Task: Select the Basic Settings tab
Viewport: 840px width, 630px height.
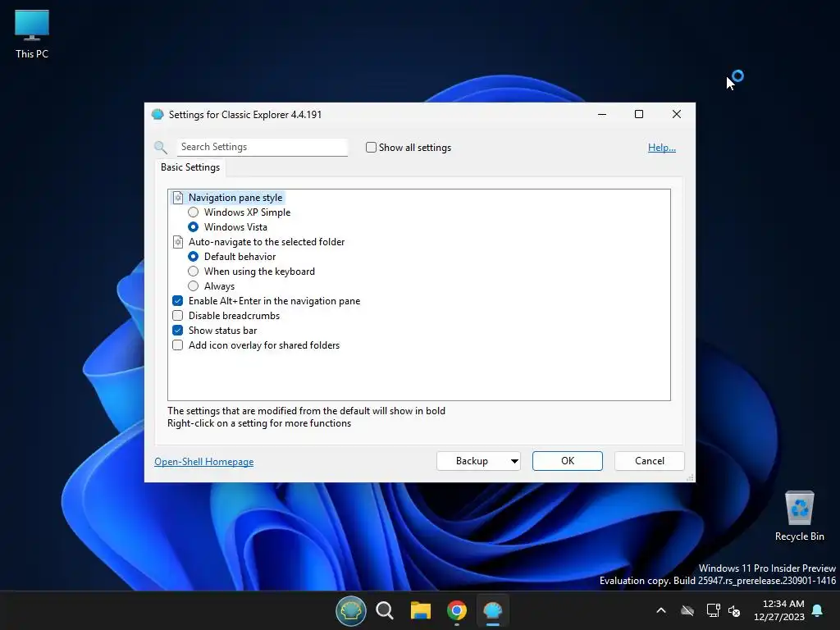Action: pos(190,167)
